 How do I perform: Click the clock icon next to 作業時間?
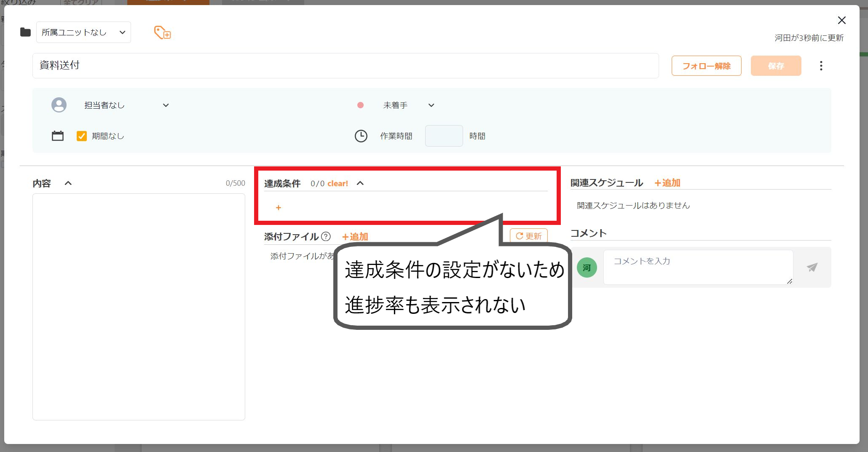pyautogui.click(x=361, y=136)
